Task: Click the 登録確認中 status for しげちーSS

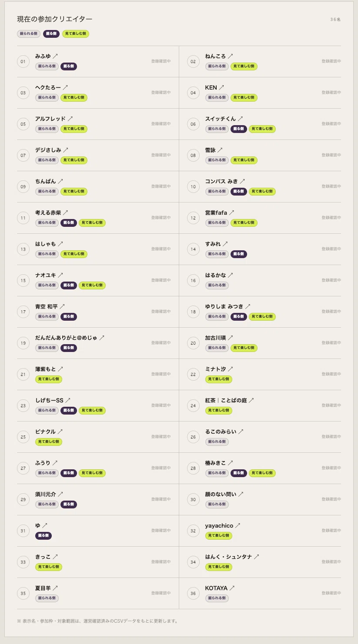Action: point(161,405)
